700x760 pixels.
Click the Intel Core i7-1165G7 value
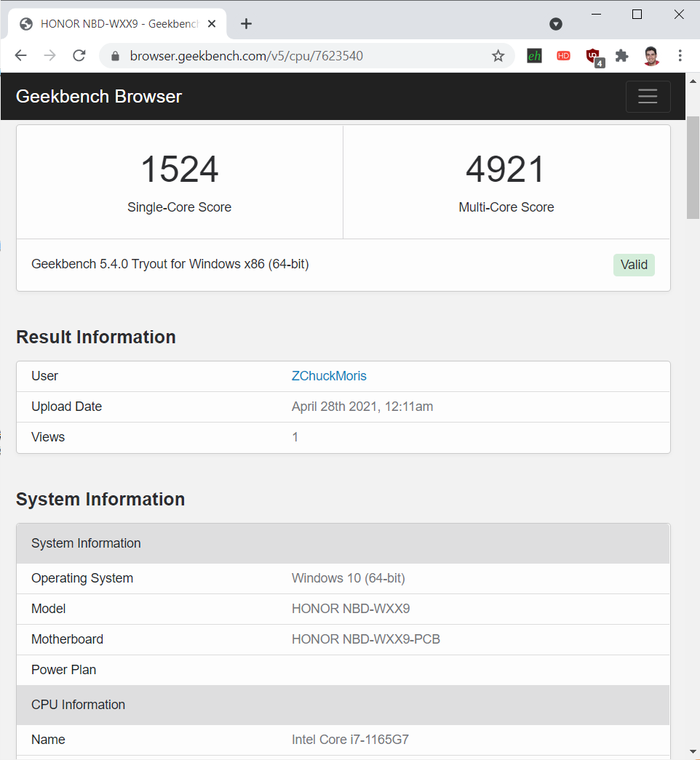tap(350, 740)
